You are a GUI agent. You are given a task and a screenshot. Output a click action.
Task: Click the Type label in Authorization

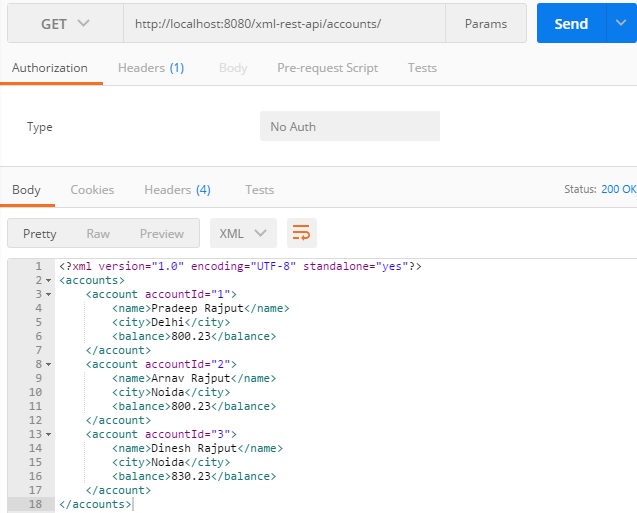[x=40, y=127]
